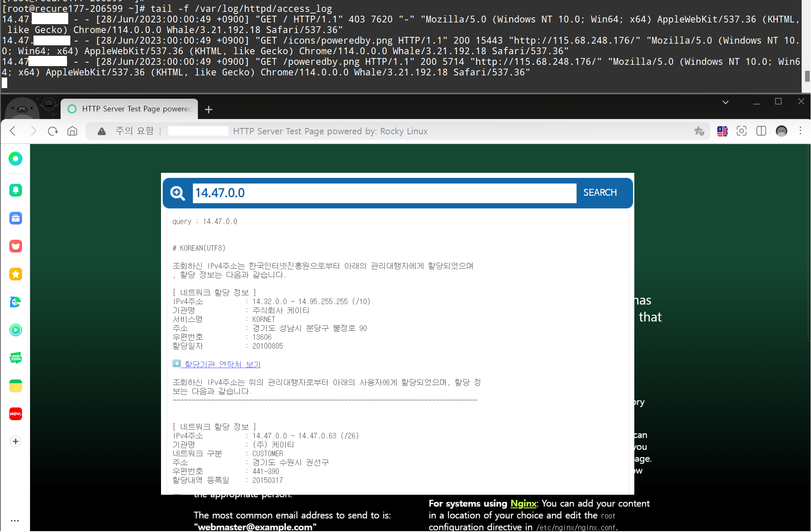Viewport: 811px width, 532px height.
Task: Open the Webtoon sidebar app
Action: click(16, 358)
